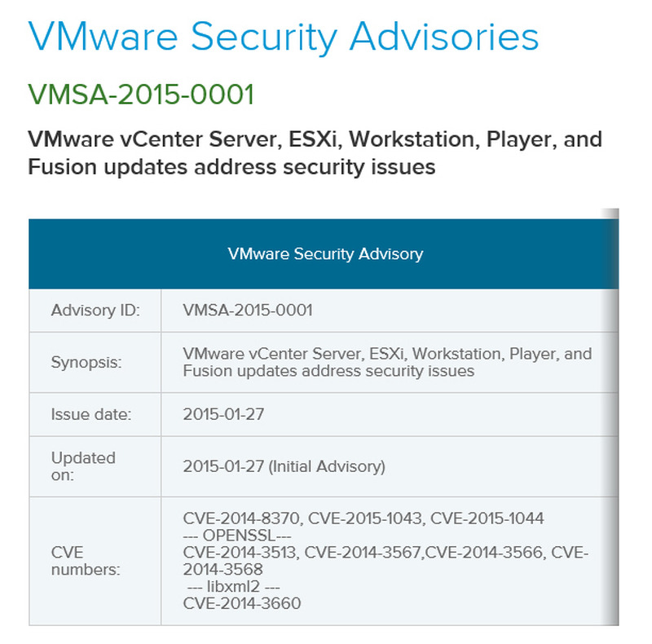Viewport: 652px width, 644px height.
Task: Click the libxml2 separator line
Action: pyautogui.click(x=236, y=587)
